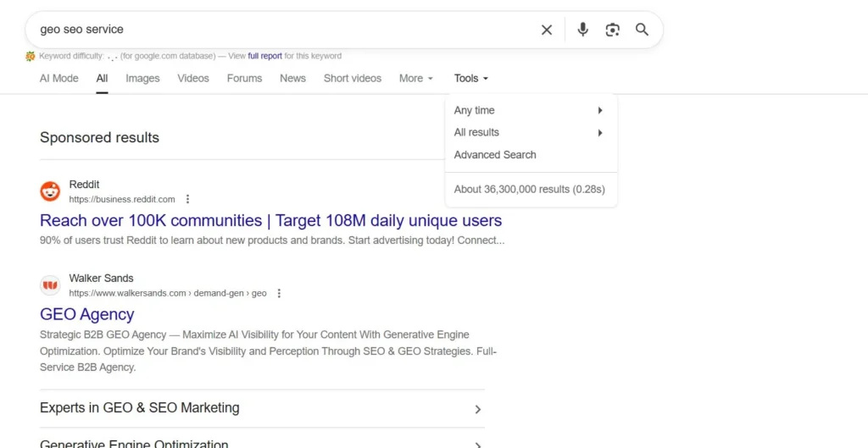The height and width of the screenshot is (448, 868).
Task: Collapse the Tools dropdown menu
Action: tap(470, 78)
